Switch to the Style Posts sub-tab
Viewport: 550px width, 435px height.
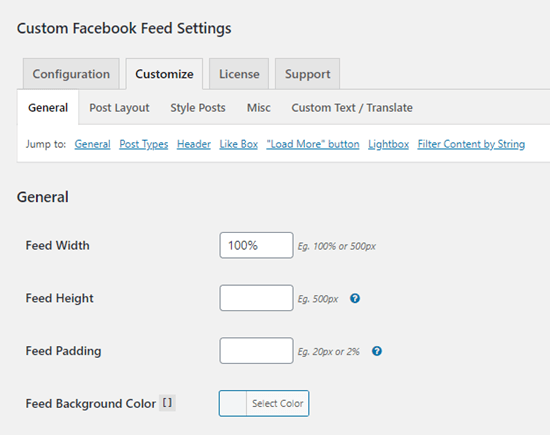pos(198,108)
